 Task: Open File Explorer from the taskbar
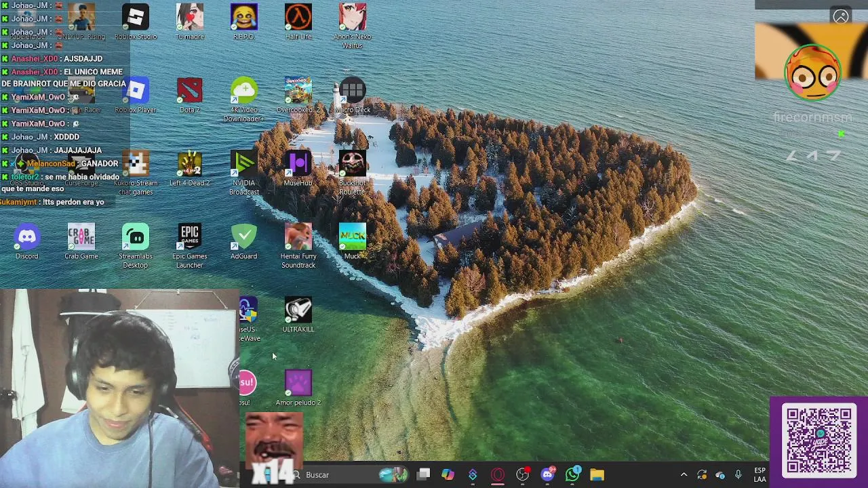click(597, 475)
